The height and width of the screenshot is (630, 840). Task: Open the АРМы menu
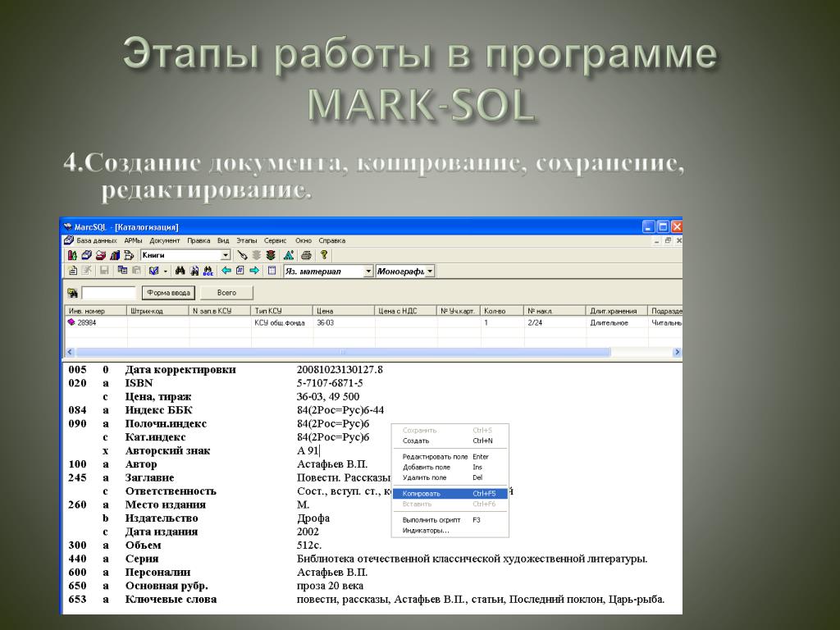(133, 240)
